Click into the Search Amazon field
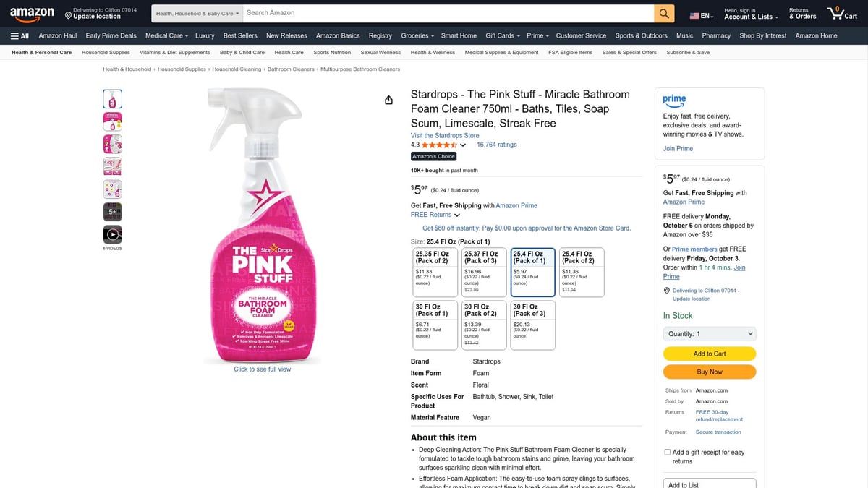The width and height of the screenshot is (868, 488). [x=448, y=13]
